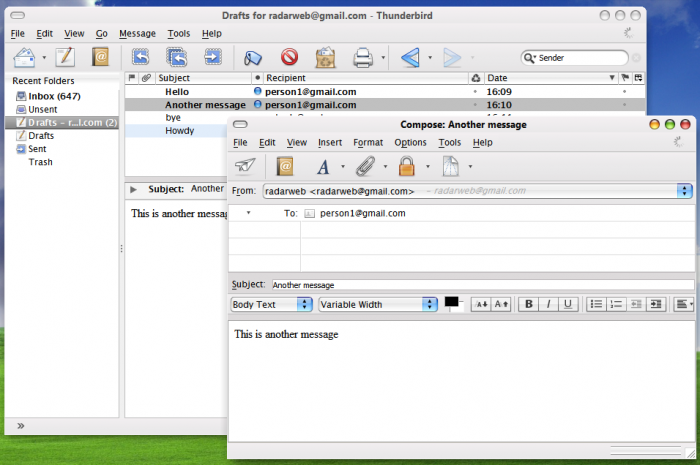This screenshot has height=465, width=700.
Task: Open the Variable Width font dropdown
Action: [378, 304]
